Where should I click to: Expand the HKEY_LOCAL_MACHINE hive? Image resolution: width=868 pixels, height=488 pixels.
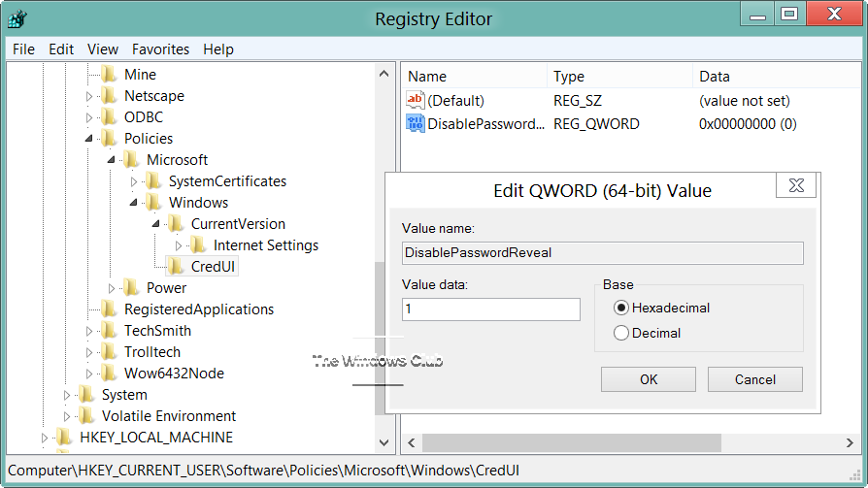45,438
